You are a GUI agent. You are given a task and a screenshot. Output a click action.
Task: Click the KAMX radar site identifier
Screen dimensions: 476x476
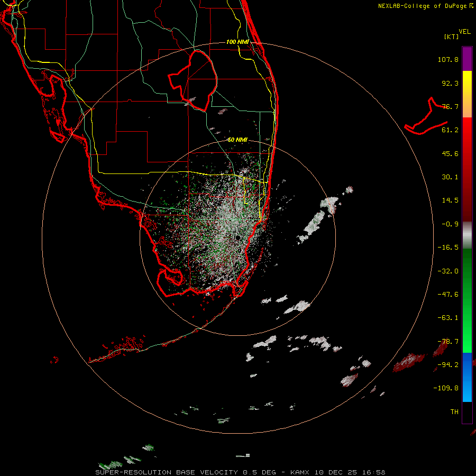tap(300, 472)
